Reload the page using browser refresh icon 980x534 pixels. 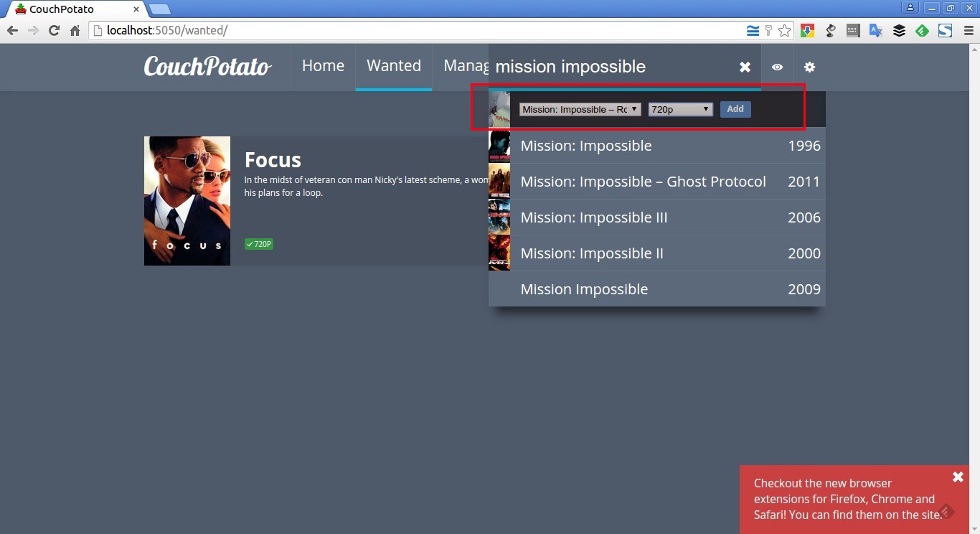pos(54,31)
